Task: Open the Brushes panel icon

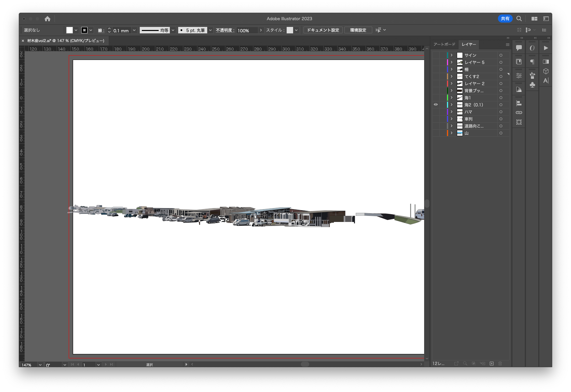Action: click(532, 75)
